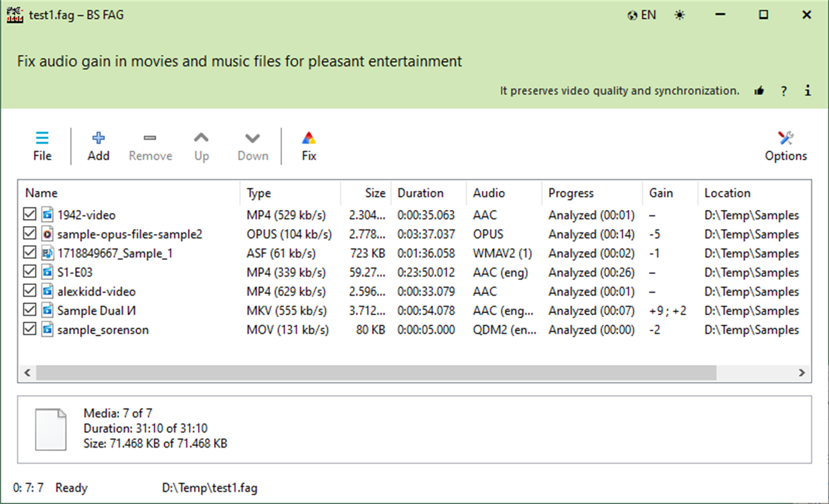Click the Gain column header
The image size is (829, 504).
point(660,193)
